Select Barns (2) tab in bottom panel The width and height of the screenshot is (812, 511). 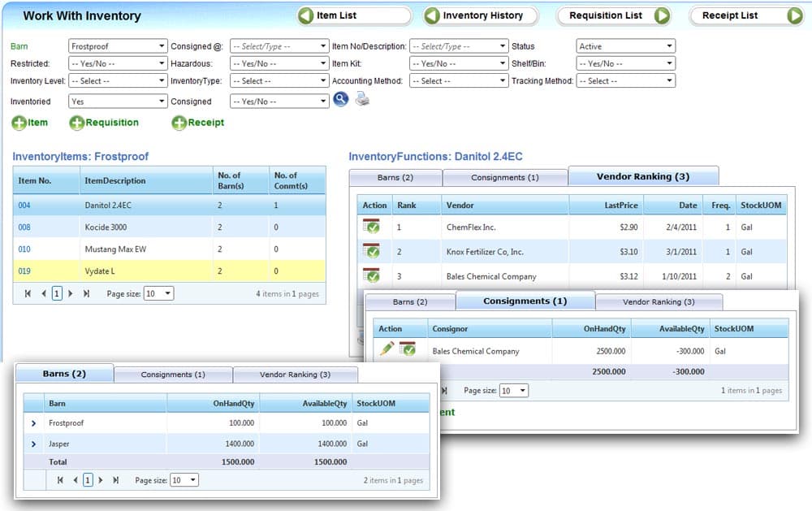click(x=64, y=374)
